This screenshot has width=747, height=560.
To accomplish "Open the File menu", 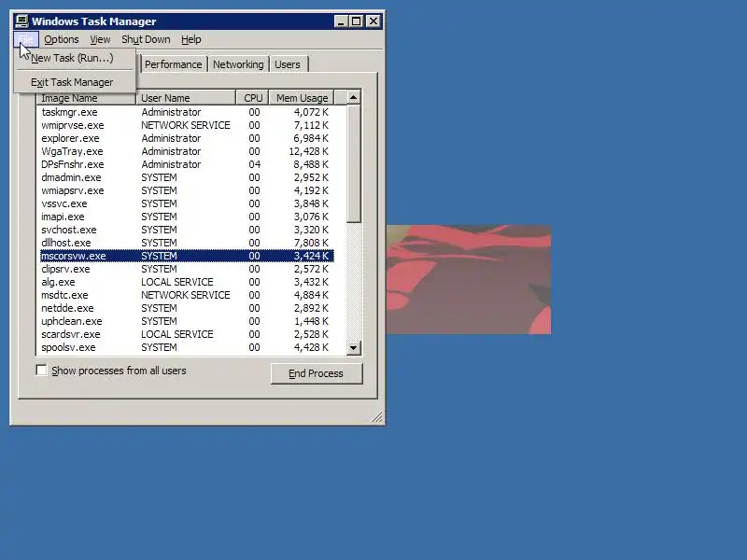I will pyautogui.click(x=26, y=39).
